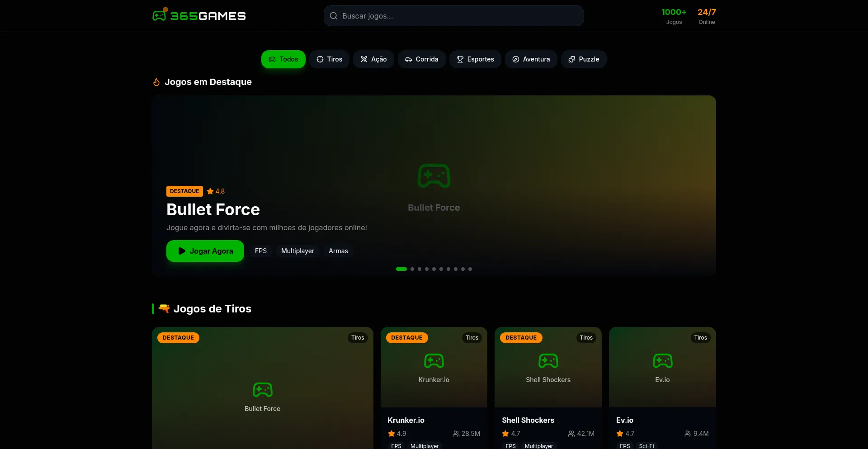Click the 365Games controller logo icon
868x449 pixels.
tap(159, 16)
